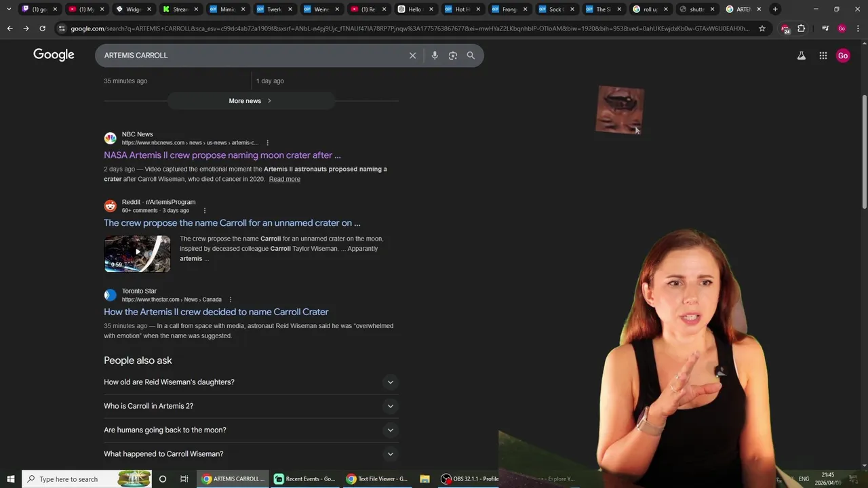Viewport: 868px width, 488px height.
Task: Open File Explorer from taskbar
Action: coord(425,479)
